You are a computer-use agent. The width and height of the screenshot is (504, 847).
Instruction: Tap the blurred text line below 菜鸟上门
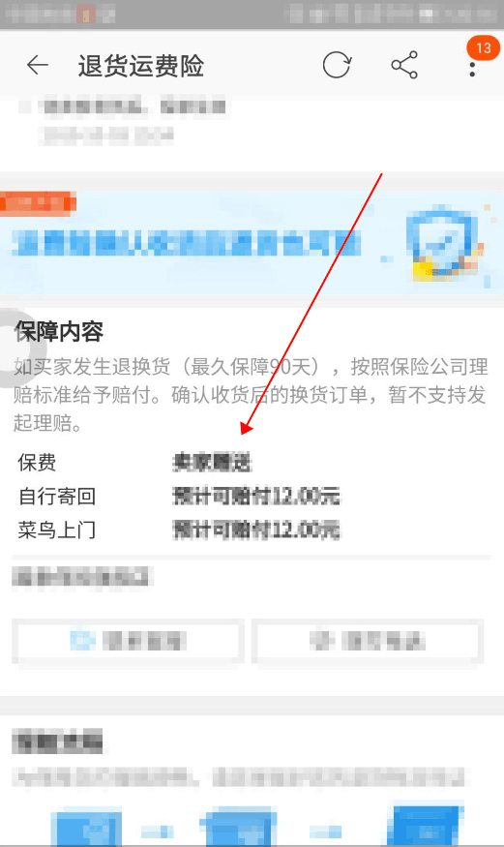coord(82,577)
